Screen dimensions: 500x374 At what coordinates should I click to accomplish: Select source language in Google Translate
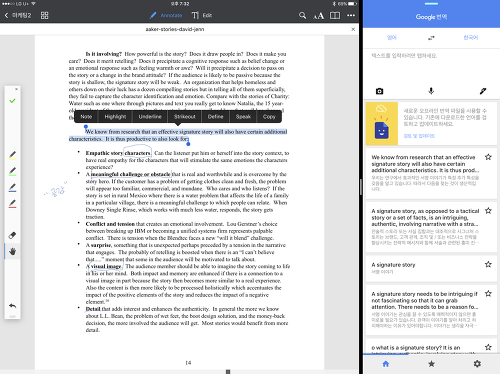392,38
